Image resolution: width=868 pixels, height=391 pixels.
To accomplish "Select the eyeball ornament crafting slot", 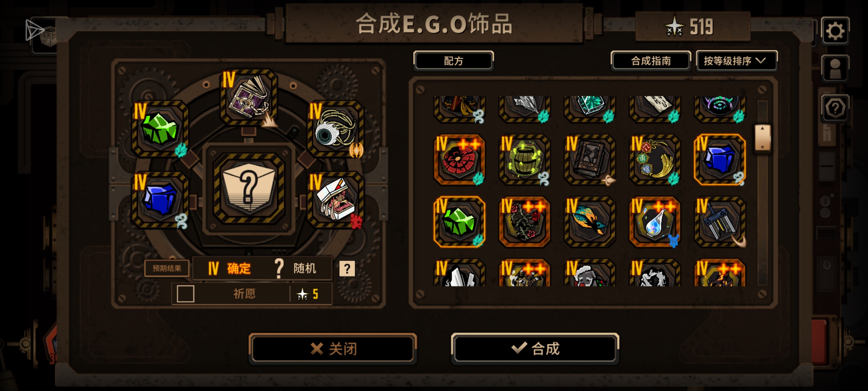I will [336, 129].
